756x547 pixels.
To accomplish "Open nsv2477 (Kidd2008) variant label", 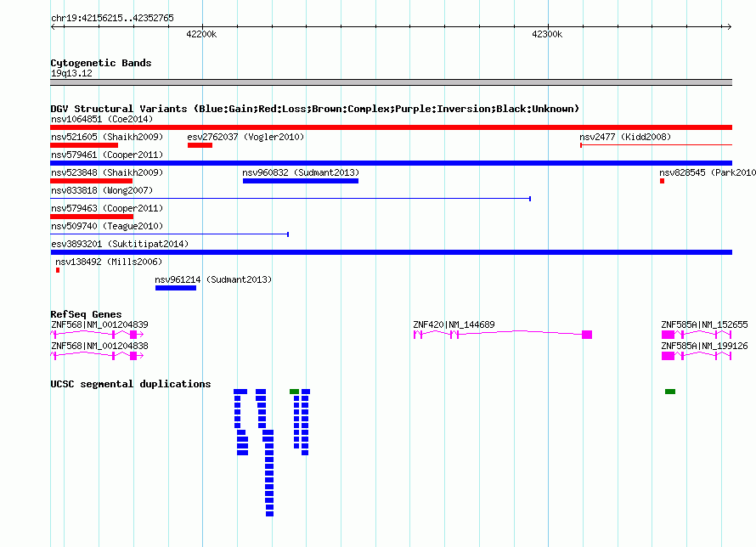I will 625,137.
